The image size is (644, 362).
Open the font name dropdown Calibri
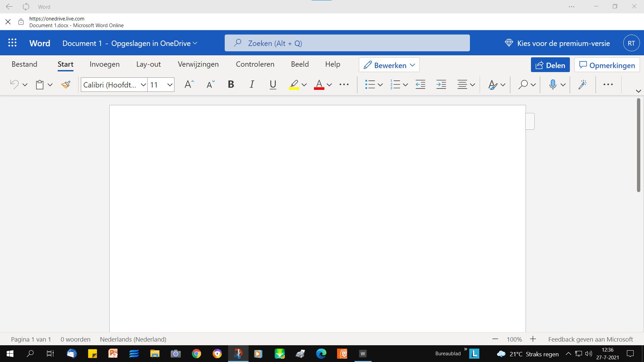coord(114,85)
